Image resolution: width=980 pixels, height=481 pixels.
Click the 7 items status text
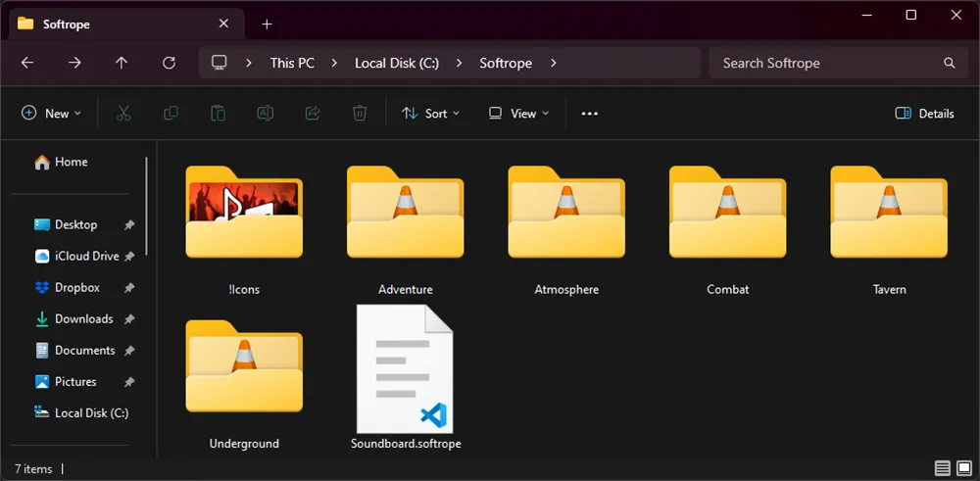click(x=33, y=468)
